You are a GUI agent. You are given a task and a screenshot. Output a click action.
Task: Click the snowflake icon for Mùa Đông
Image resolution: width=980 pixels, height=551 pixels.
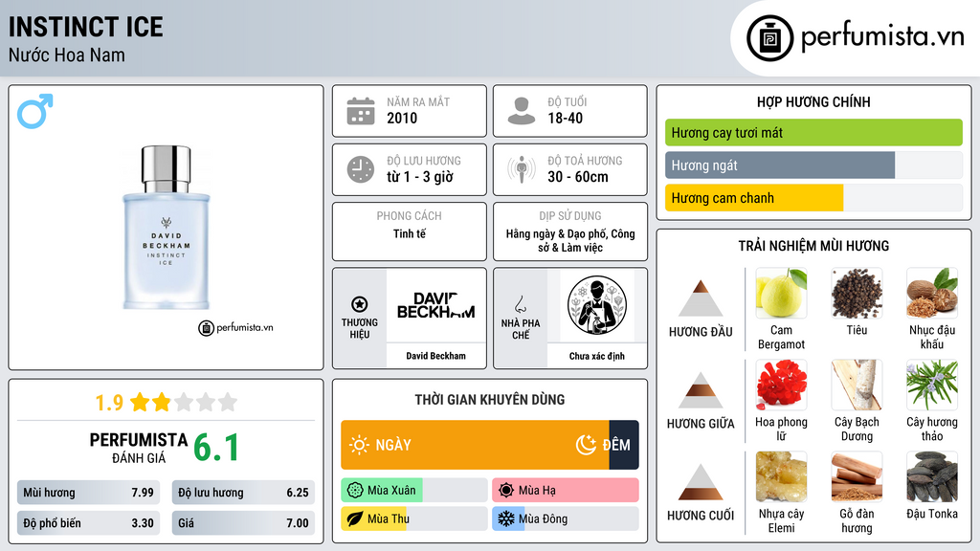click(506, 518)
